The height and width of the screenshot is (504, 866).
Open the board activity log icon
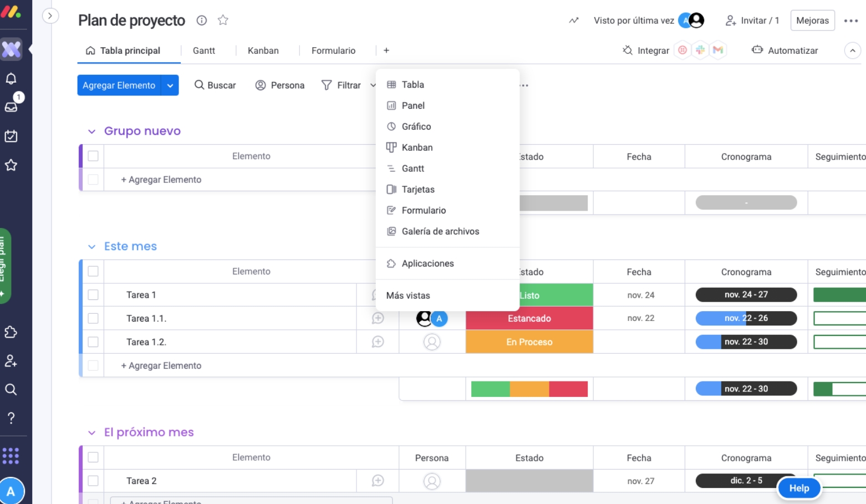[x=574, y=21]
